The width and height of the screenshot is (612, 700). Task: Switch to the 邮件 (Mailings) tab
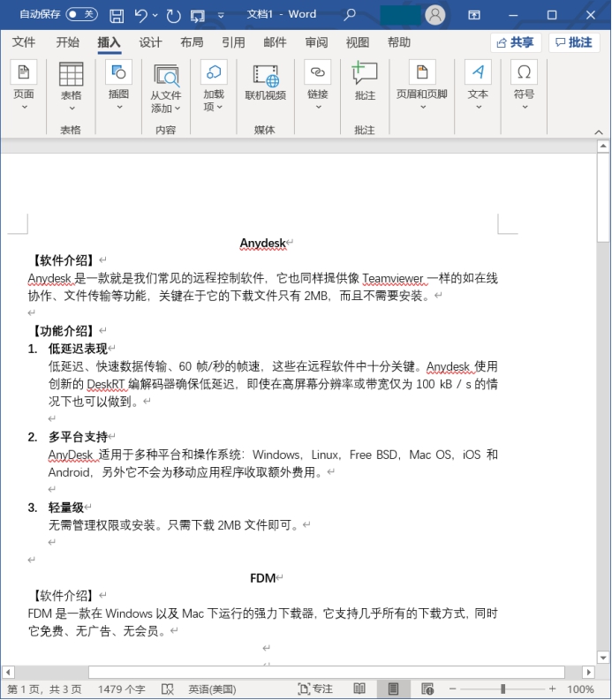[x=275, y=42]
